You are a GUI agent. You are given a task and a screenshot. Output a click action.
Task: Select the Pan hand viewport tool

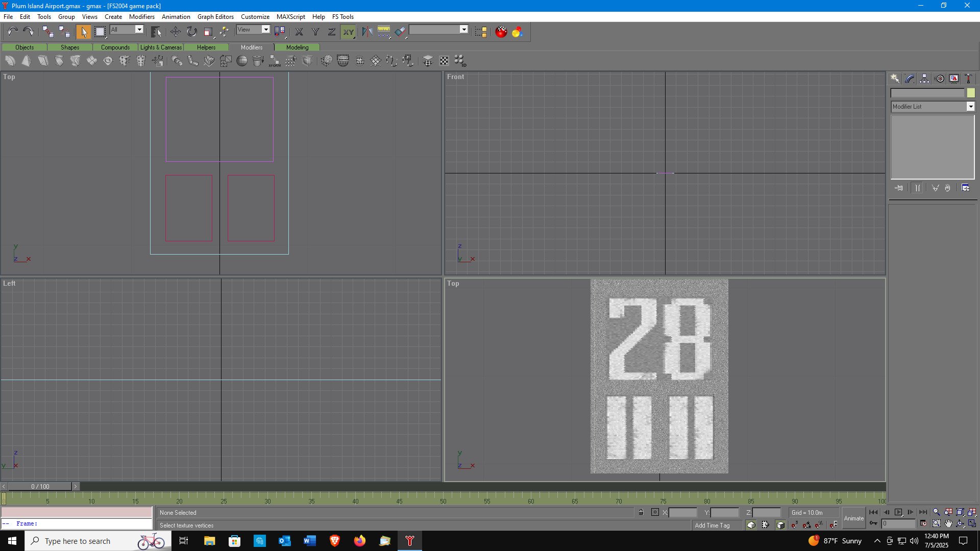[948, 523]
